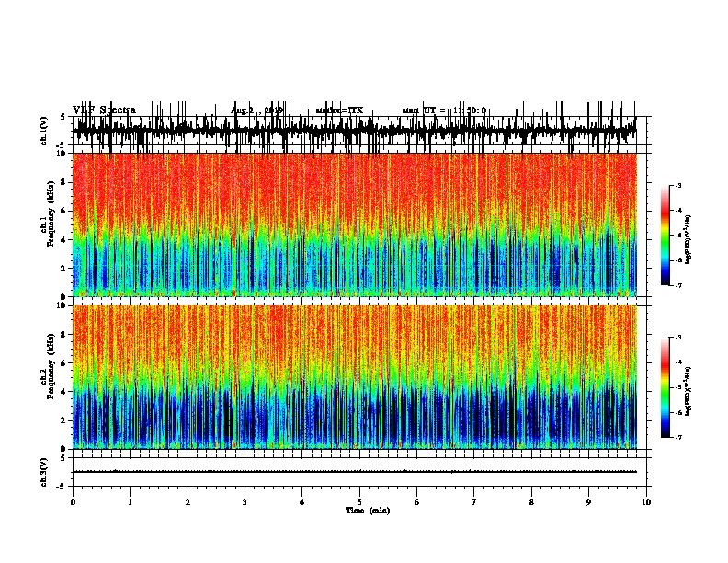The height and width of the screenshot is (563, 728).
Task: Click the '0' kHz tick of the ch.1 spectrogram
Action: (64, 297)
